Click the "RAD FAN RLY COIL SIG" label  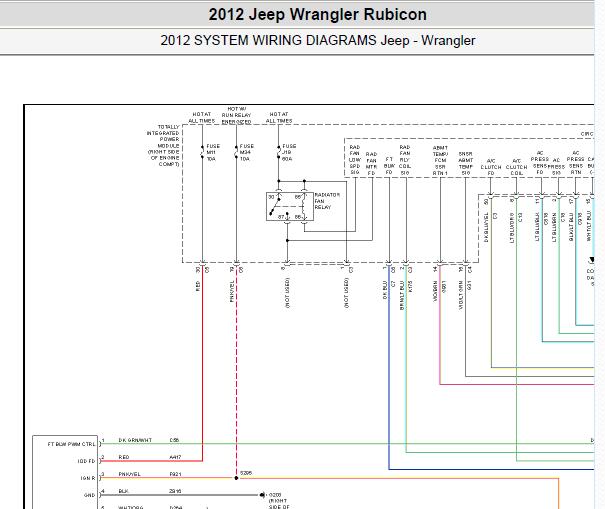pyautogui.click(x=405, y=160)
